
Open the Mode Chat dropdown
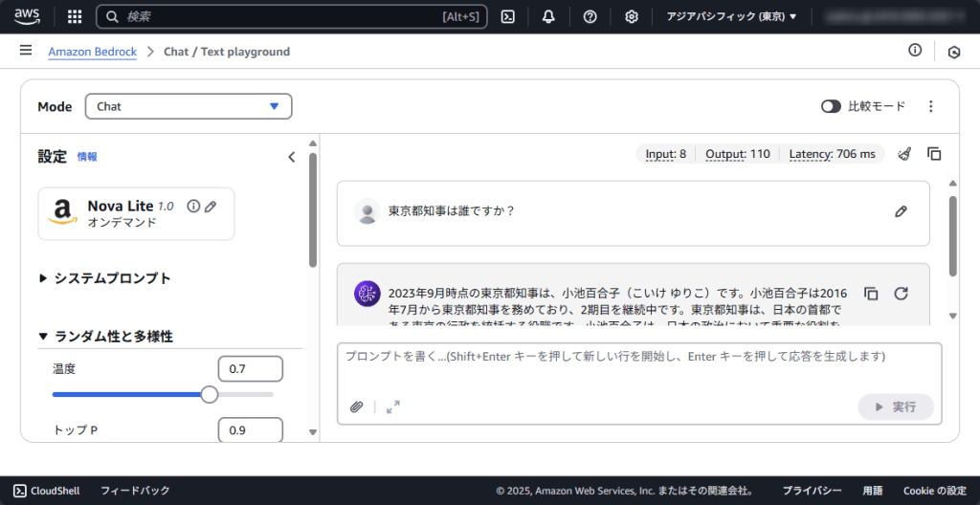[189, 106]
